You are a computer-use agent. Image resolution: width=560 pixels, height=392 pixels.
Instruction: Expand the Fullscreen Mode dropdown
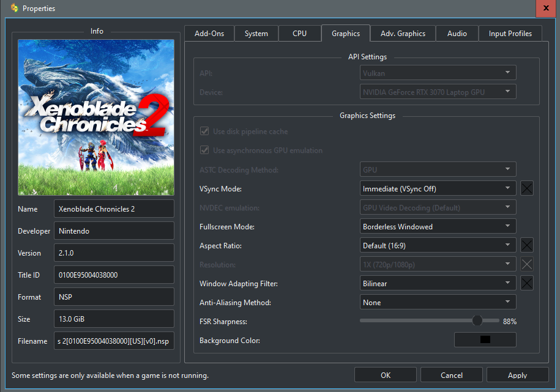[x=438, y=226]
